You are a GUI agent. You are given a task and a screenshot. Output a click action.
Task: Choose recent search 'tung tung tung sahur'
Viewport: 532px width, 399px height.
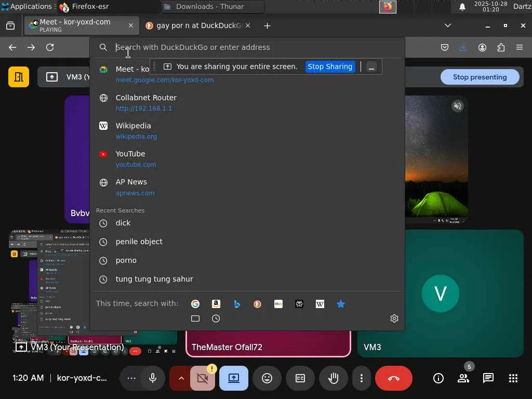point(247,279)
